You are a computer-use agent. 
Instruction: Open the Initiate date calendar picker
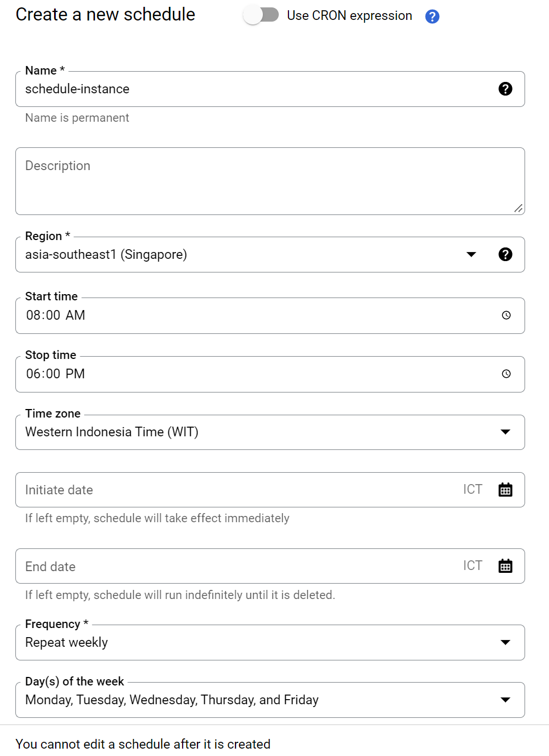coord(505,490)
